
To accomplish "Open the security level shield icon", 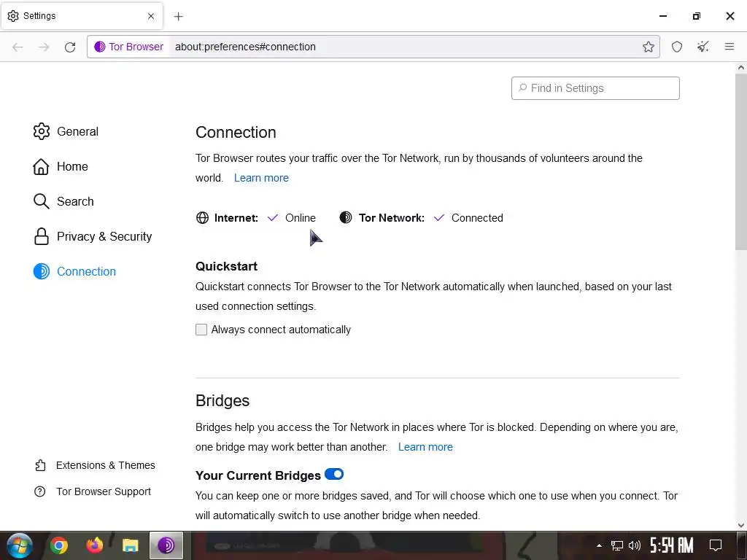I will coord(677,47).
